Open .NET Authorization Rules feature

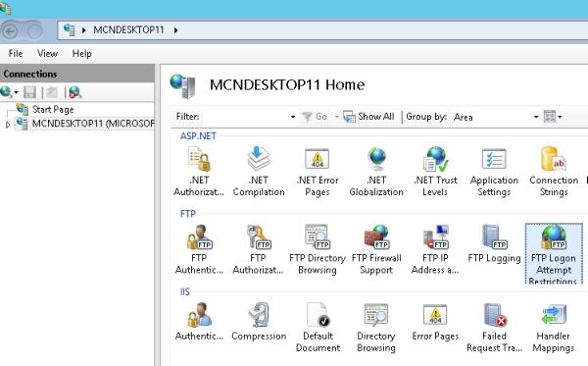[x=199, y=172]
